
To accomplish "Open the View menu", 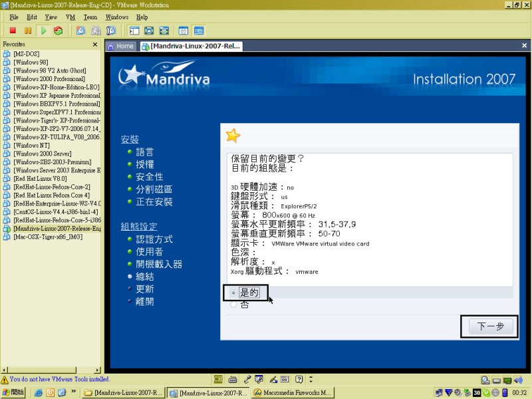I will 51,17.
